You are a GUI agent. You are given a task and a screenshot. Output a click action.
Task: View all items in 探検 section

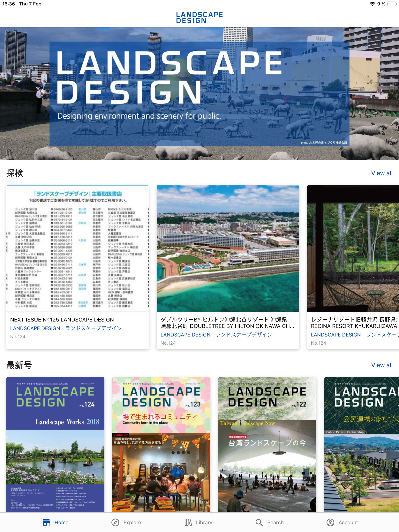[382, 173]
